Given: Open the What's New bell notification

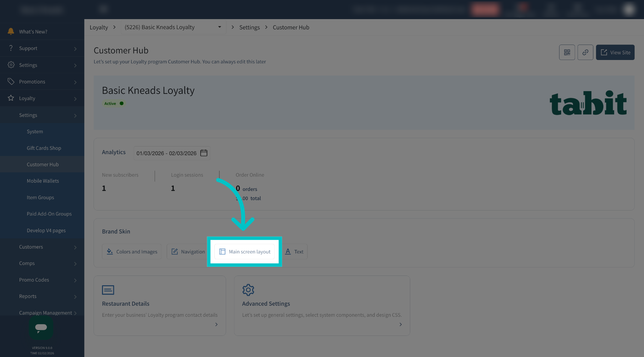Looking at the screenshot, I should (x=11, y=32).
